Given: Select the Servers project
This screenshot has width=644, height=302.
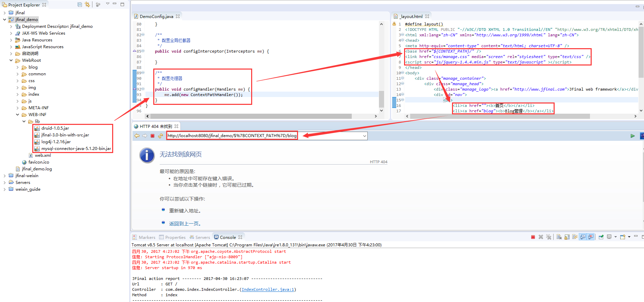Looking at the screenshot, I should 19,183.
